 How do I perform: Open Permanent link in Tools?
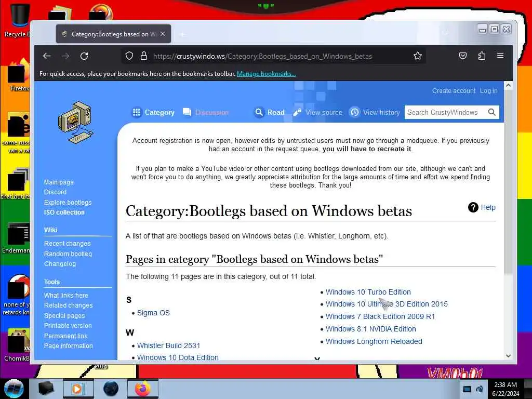click(66, 336)
